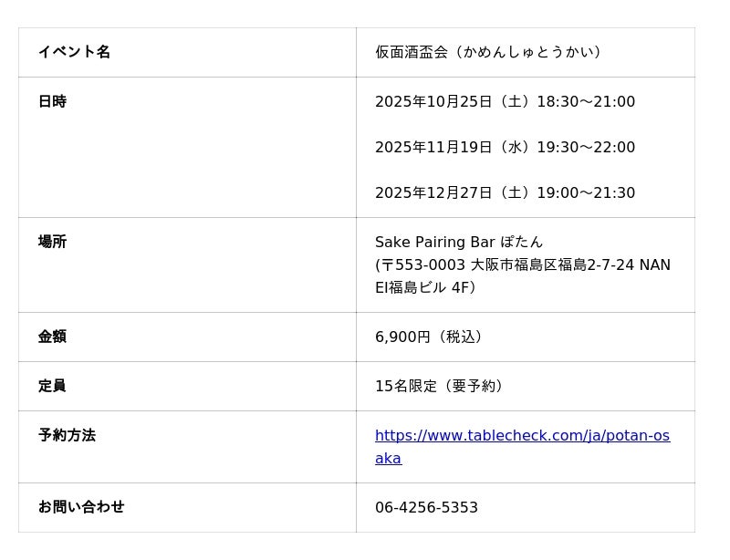
Task: Click the 金額 label cell
Action: tap(52, 337)
